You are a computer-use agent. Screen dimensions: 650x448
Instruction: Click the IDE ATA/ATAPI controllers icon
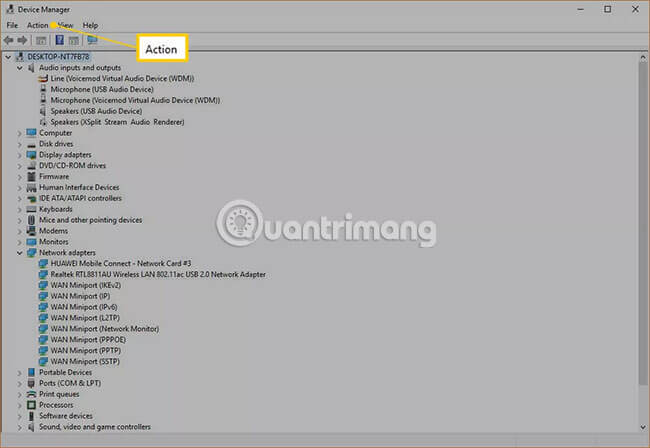point(31,198)
